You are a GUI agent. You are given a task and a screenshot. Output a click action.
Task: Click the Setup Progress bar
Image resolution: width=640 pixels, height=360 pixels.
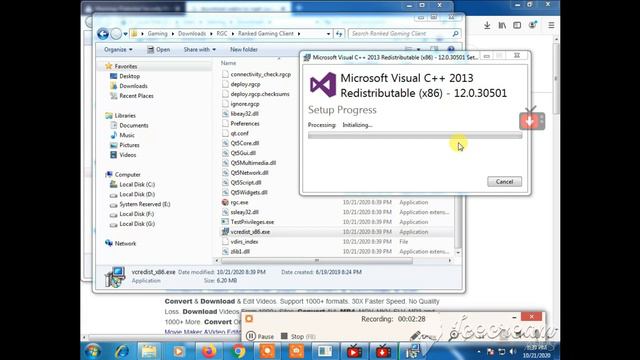(x=415, y=136)
